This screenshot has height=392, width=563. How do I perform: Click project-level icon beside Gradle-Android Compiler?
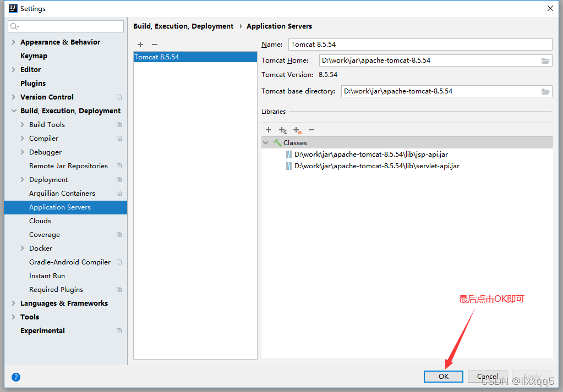tap(119, 262)
